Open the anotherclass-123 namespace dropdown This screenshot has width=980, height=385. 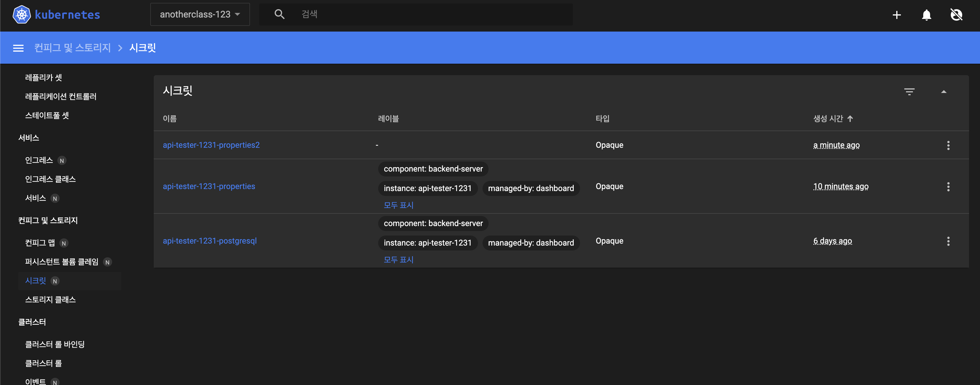point(200,14)
